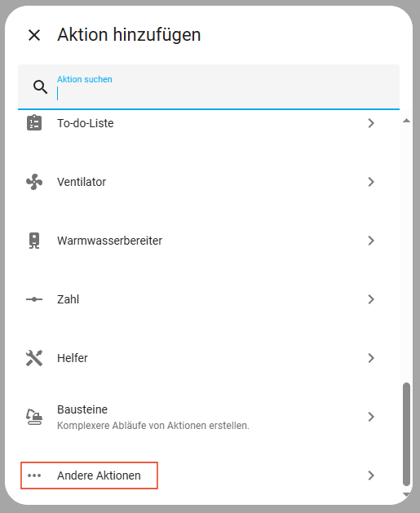Select the Bausteine entry label
The image size is (420, 513).
82,409
